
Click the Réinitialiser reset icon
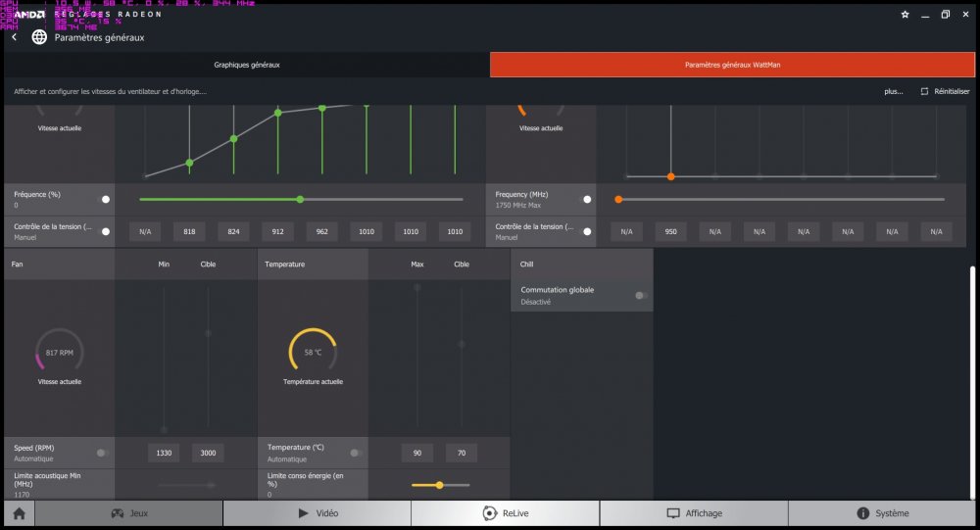tap(924, 91)
